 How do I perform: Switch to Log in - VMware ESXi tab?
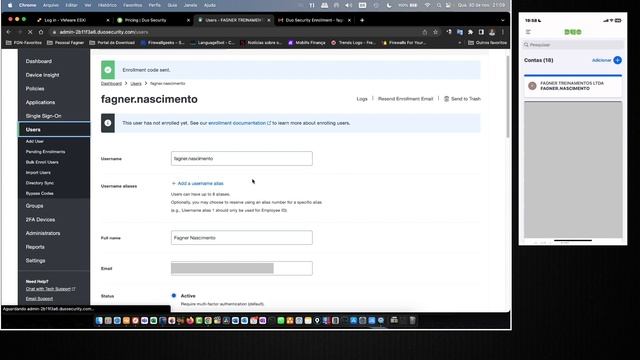pyautogui.click(x=73, y=20)
